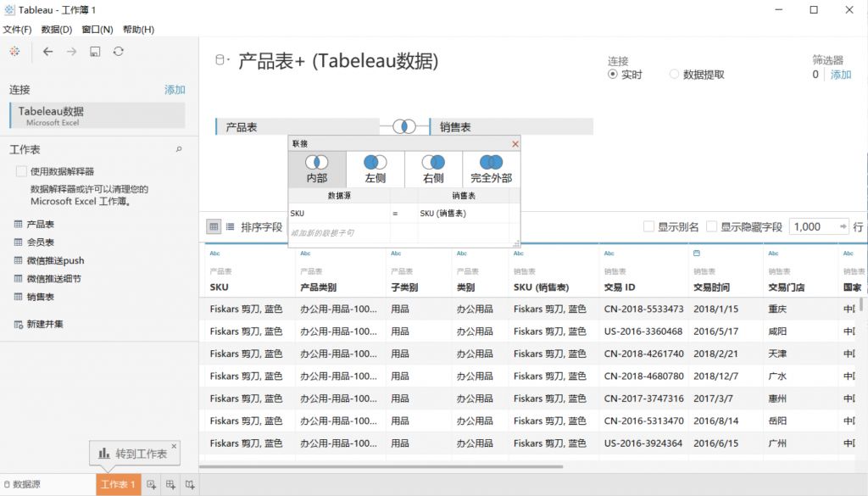Save workbook using the disk icon
868x496 pixels.
pos(95,52)
